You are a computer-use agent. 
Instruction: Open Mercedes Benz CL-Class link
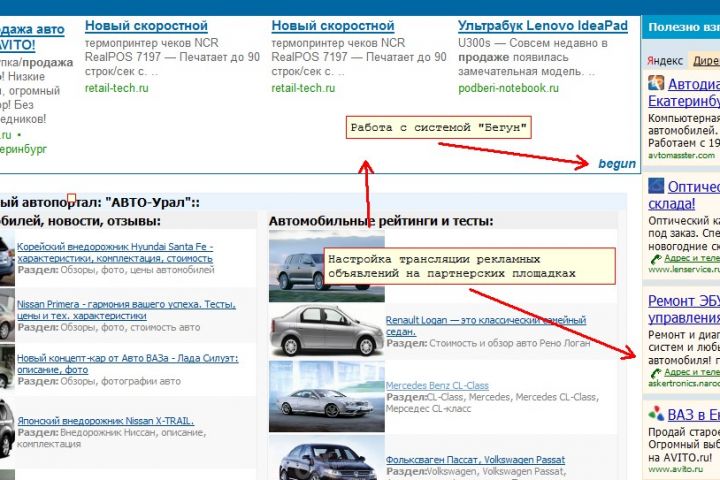(437, 386)
